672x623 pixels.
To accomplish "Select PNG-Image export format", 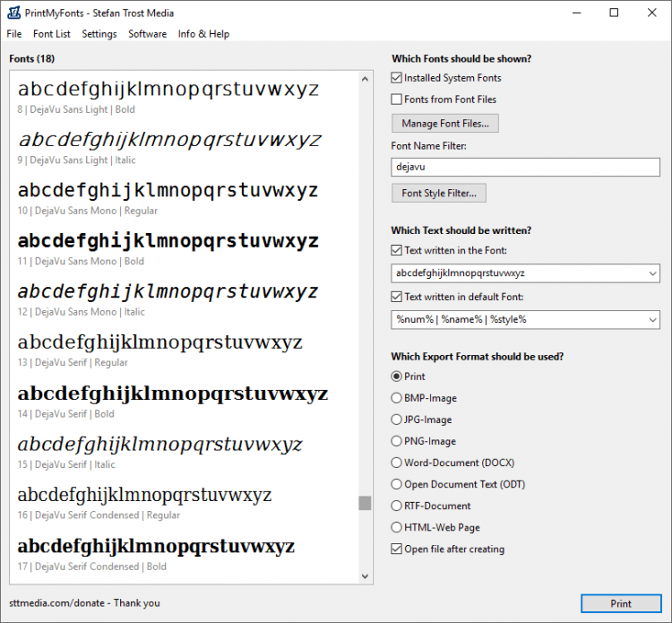I will pyautogui.click(x=398, y=441).
